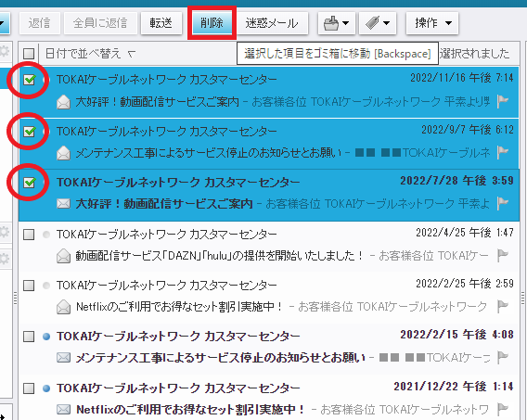Click the 削除 delete button
Screen dimensions: 527x420
212,23
